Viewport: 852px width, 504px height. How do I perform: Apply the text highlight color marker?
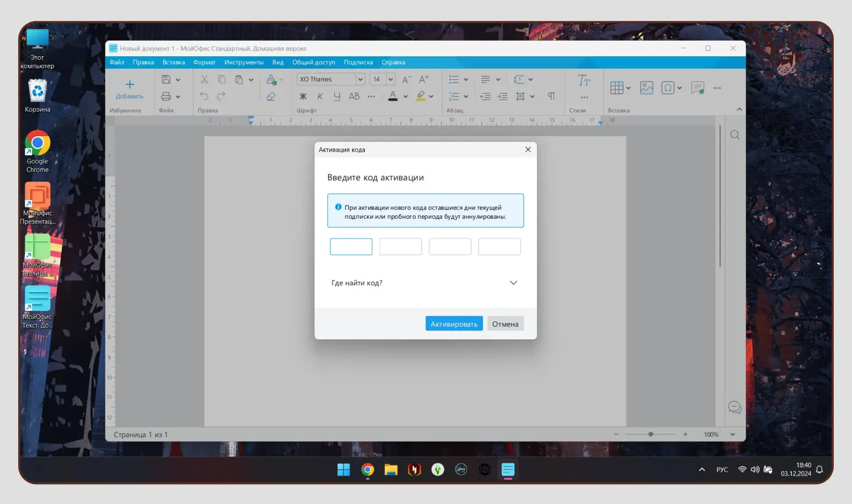421,97
